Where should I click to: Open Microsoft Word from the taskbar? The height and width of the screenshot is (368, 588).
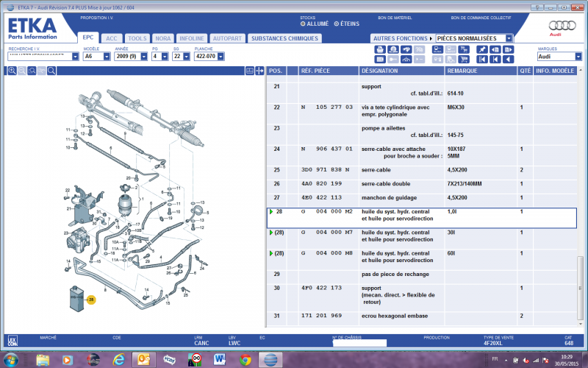(x=220, y=360)
